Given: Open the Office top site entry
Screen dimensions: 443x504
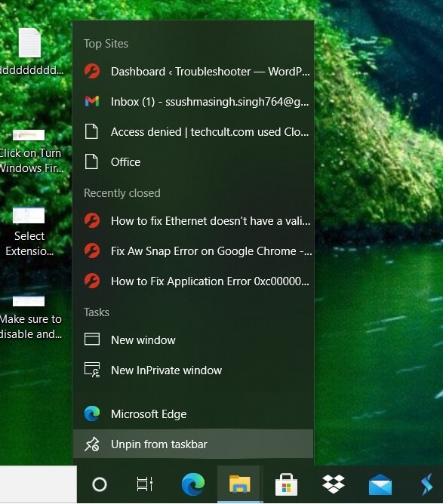Looking at the screenshot, I should tap(193, 162).
